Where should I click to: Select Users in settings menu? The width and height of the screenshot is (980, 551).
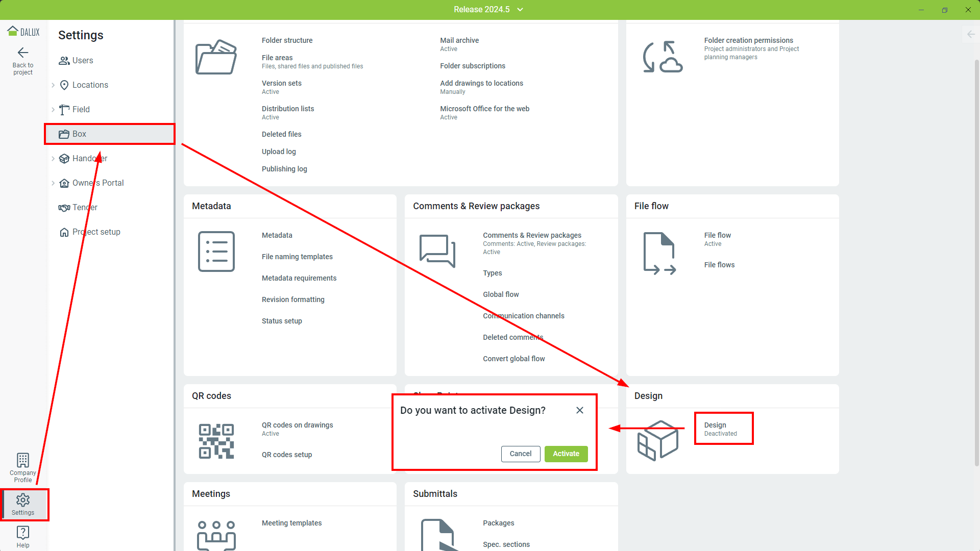(x=82, y=61)
